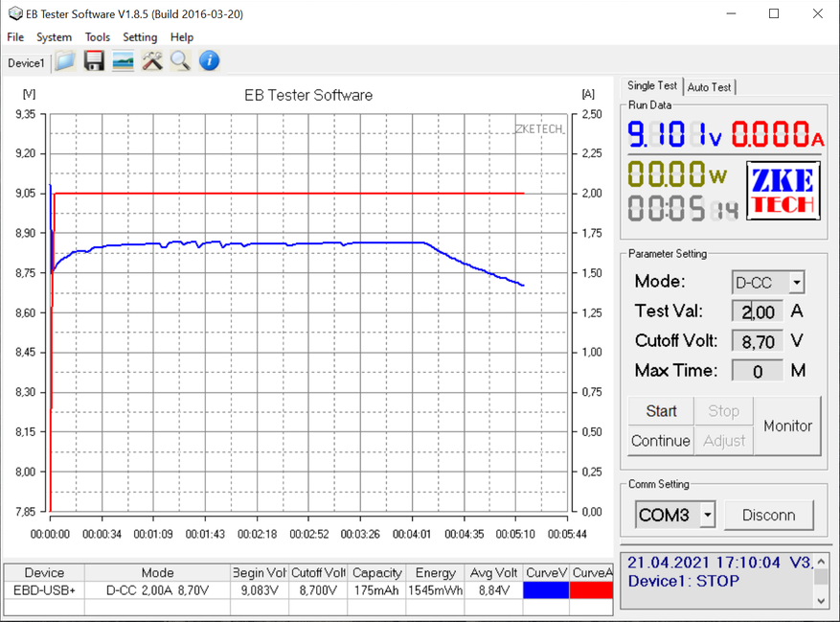Select the Device1 tab
The width and height of the screenshot is (840, 622).
pos(26,63)
